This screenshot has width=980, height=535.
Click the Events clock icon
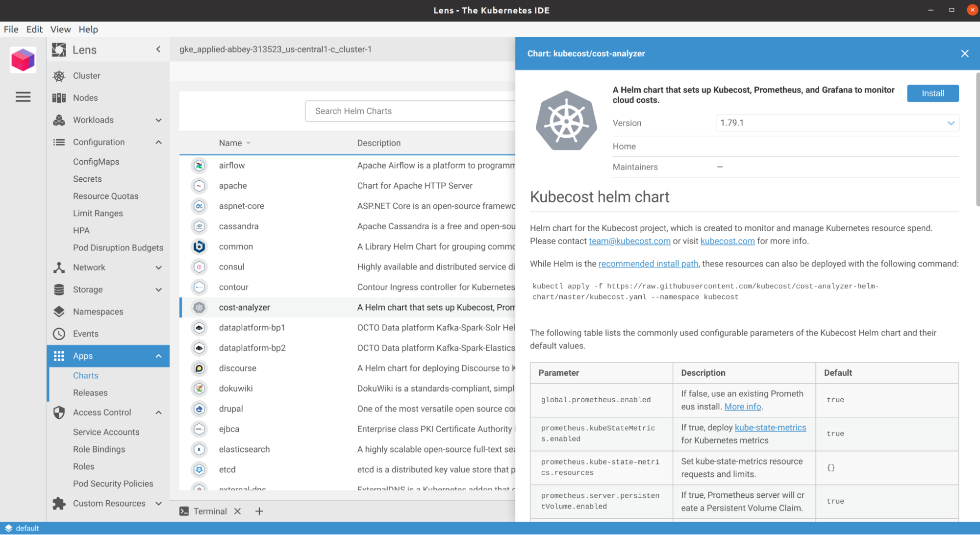59,334
